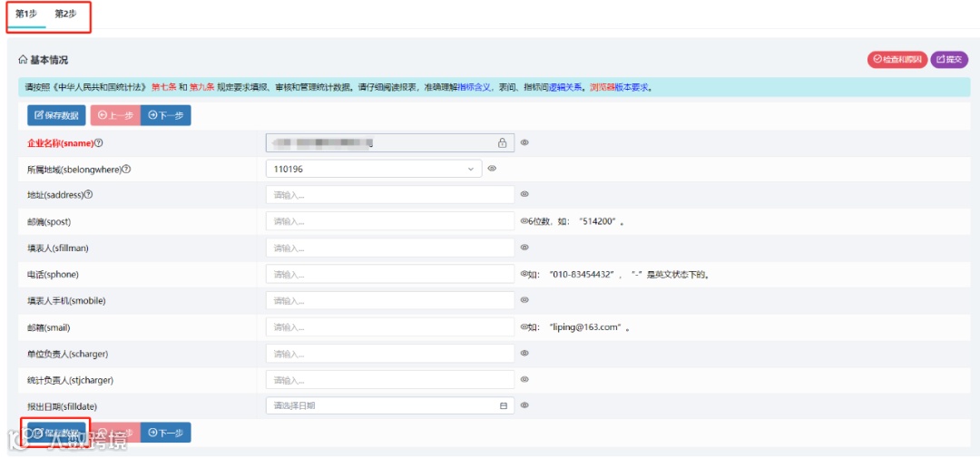The height and width of the screenshot is (458, 980).
Task: Click the 电话(sphone) input field
Action: [x=390, y=274]
